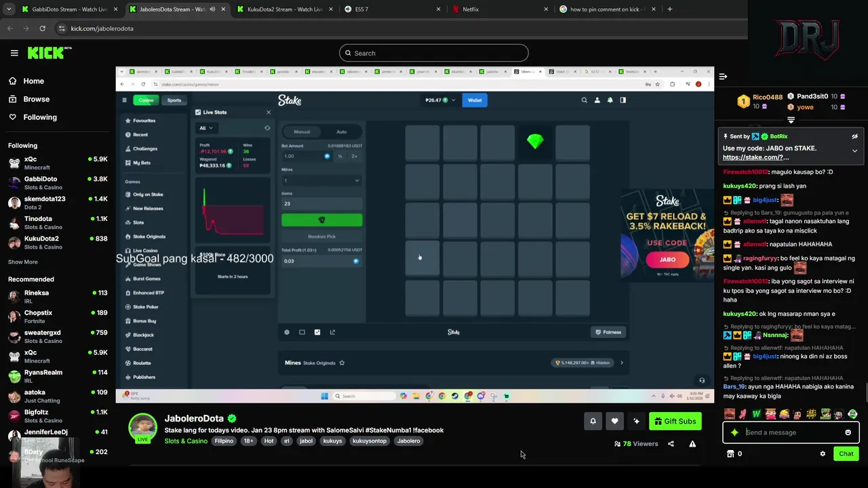868x488 pixels.
Task: Open xQc channel in Following list
Action: click(58, 163)
